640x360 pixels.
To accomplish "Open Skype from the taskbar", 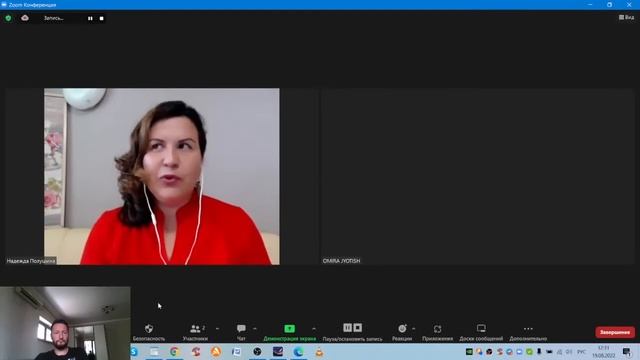I will (x=134, y=351).
